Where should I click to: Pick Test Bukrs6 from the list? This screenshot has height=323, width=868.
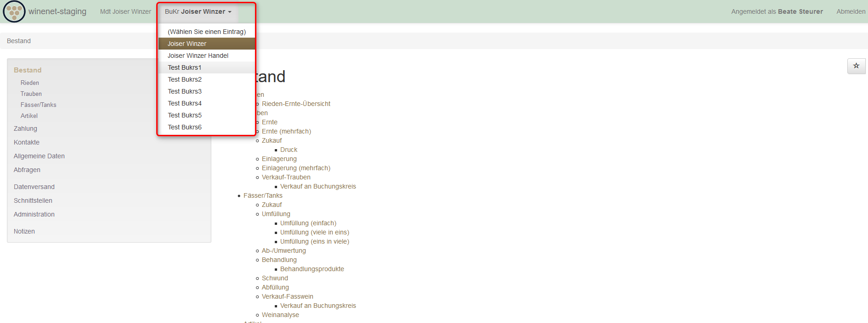184,127
